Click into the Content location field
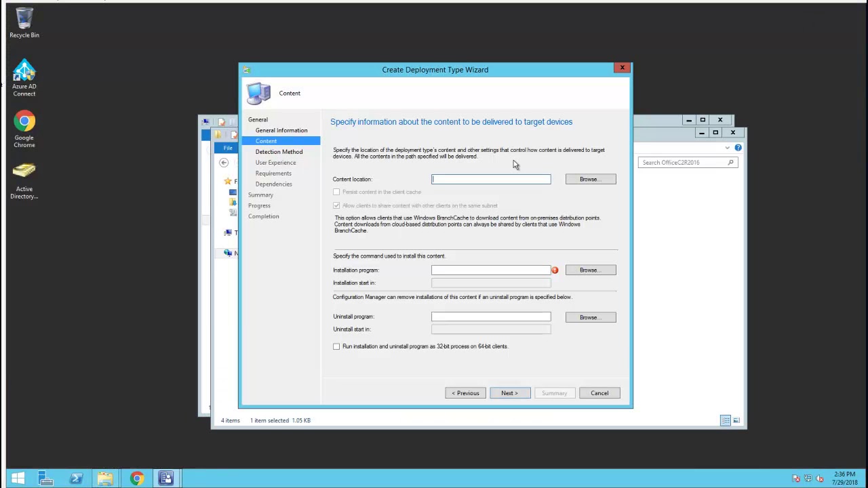 point(491,180)
